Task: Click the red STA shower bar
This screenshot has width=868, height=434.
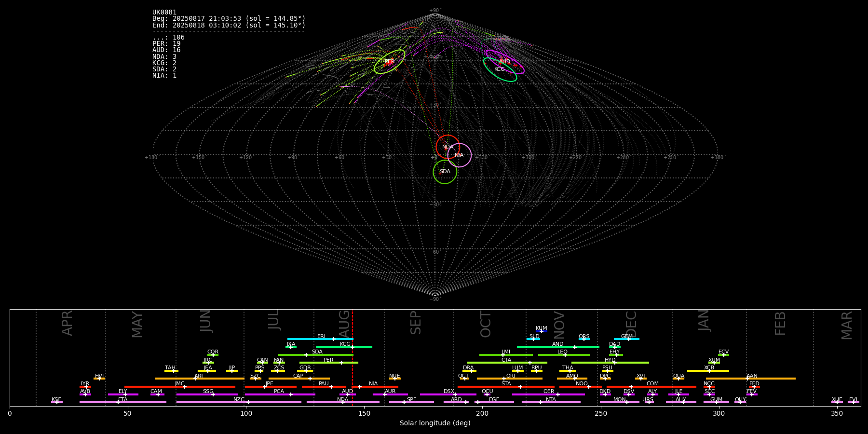Action: pyautogui.click(x=506, y=387)
